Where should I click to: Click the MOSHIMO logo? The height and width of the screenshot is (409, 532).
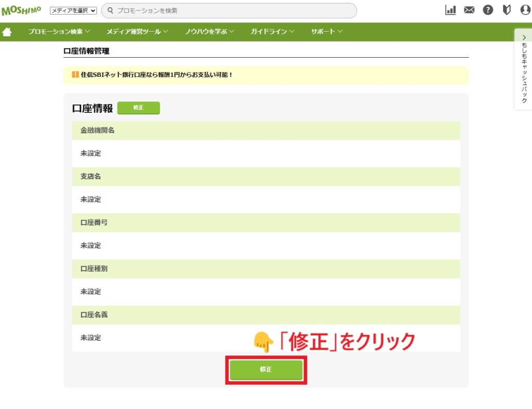[21, 10]
